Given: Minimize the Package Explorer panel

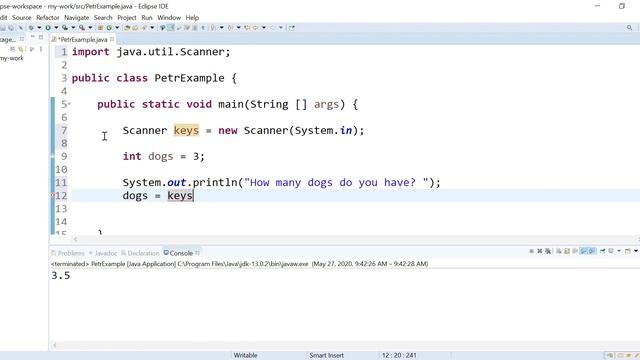Looking at the screenshot, I should [33, 37].
